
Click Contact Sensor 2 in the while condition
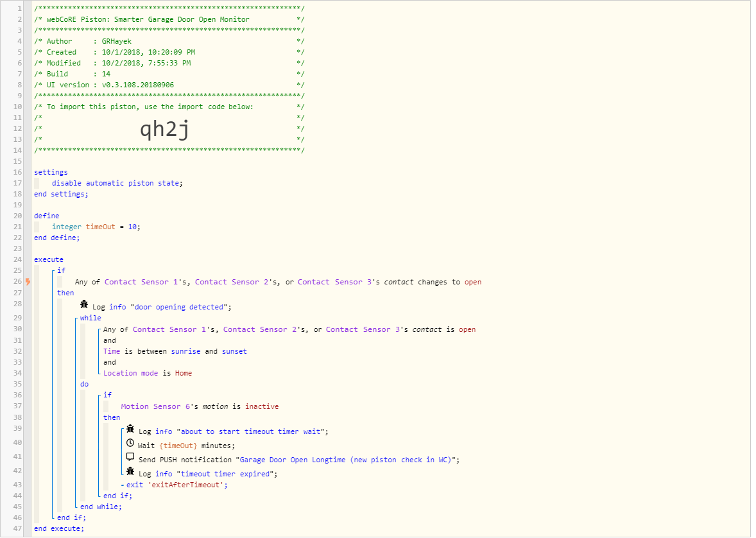click(x=261, y=329)
